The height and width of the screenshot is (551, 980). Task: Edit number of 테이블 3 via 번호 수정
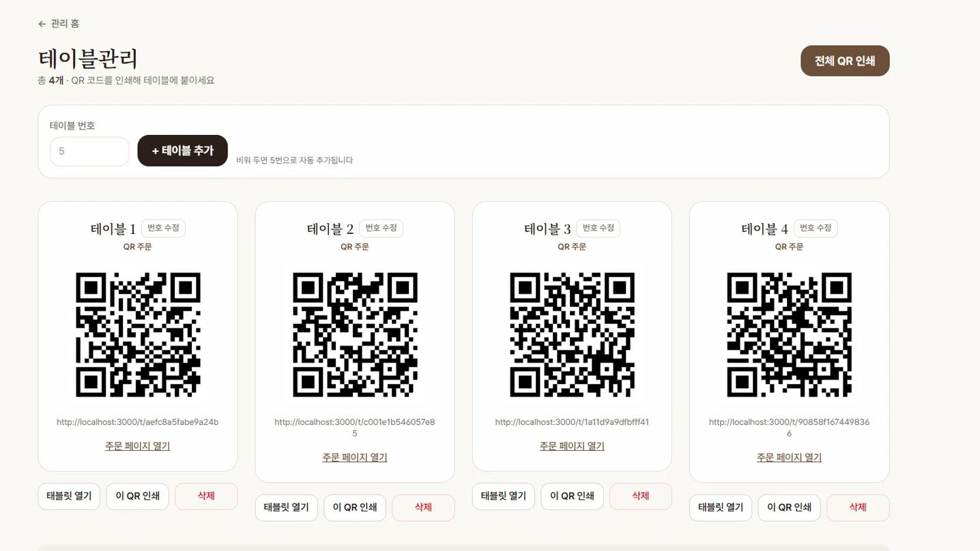point(598,228)
